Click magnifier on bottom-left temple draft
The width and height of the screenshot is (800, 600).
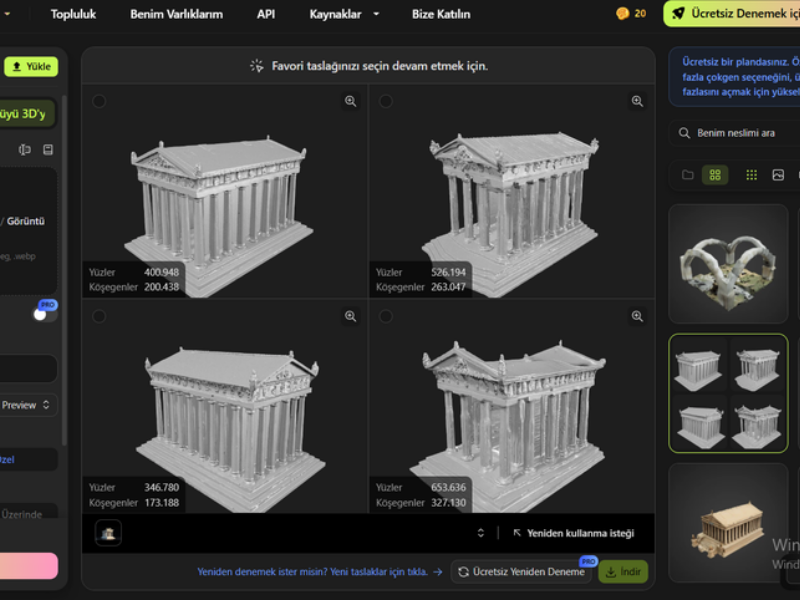click(350, 316)
